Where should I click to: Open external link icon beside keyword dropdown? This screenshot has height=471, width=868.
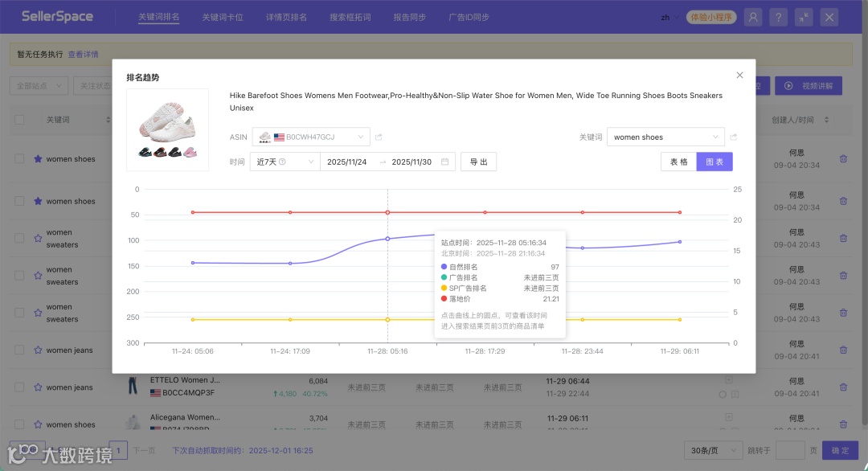[x=734, y=137]
